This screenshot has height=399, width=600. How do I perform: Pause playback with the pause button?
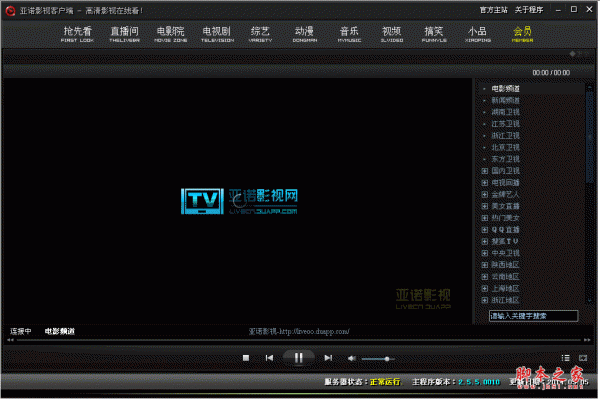tap(298, 358)
